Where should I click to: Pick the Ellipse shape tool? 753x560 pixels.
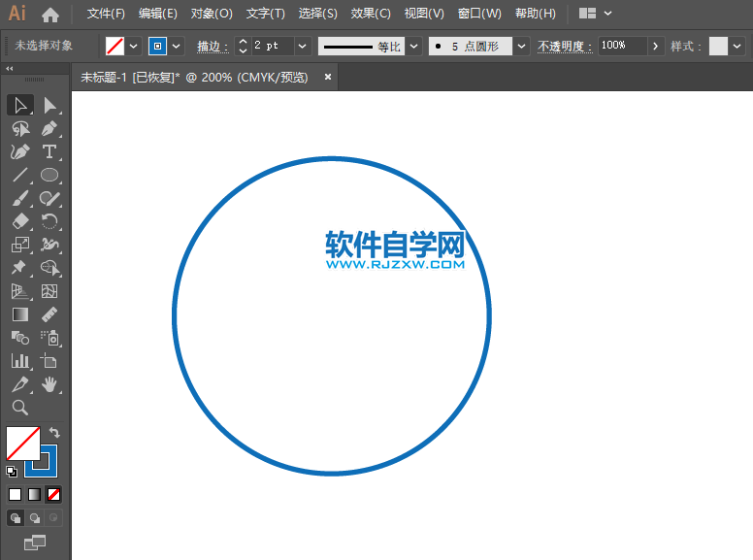(49, 176)
